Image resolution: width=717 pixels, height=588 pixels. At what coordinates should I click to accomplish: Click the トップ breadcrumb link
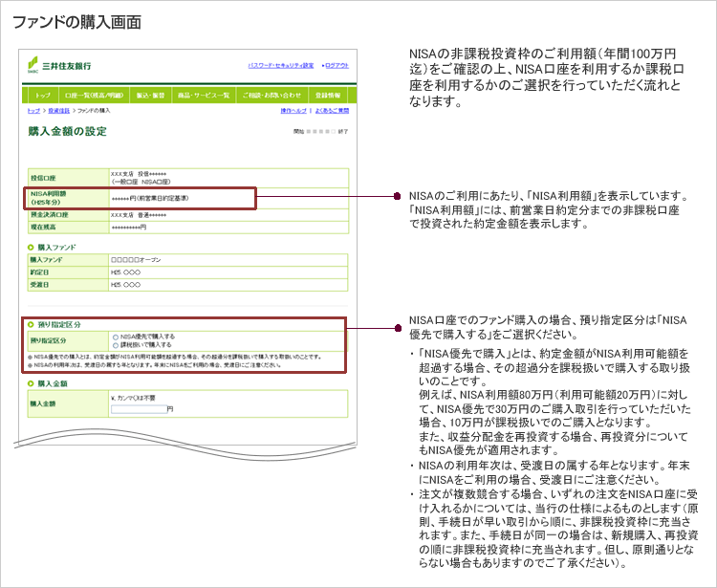[33, 111]
